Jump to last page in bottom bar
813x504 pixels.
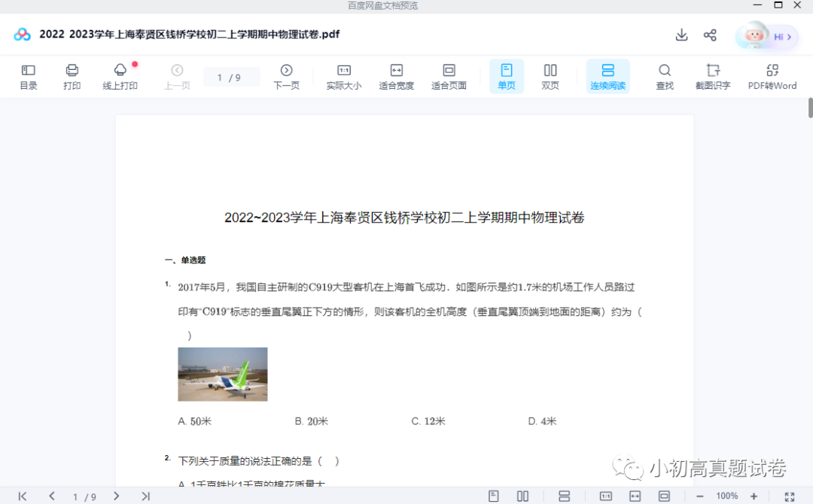pyautogui.click(x=146, y=496)
